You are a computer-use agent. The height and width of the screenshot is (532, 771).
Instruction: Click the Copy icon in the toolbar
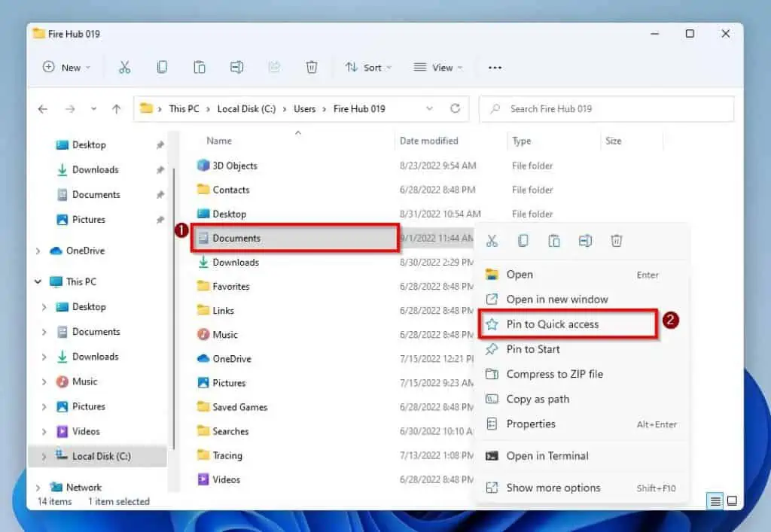click(162, 67)
